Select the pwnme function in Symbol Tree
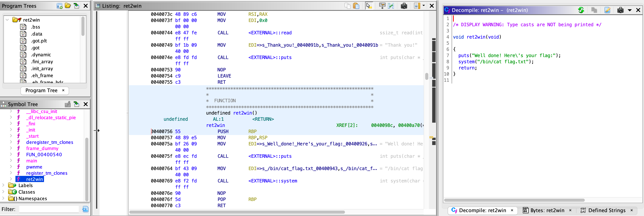Viewport: 644px width, 216px height. (x=34, y=167)
